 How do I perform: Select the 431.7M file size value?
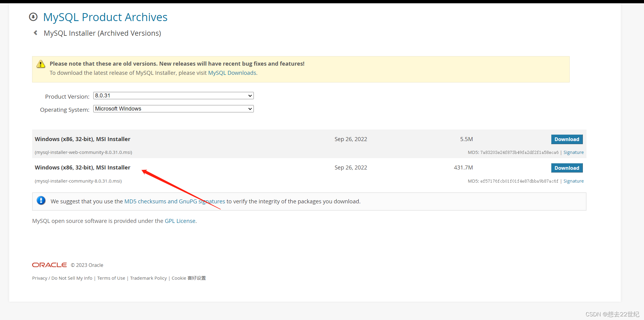463,167
